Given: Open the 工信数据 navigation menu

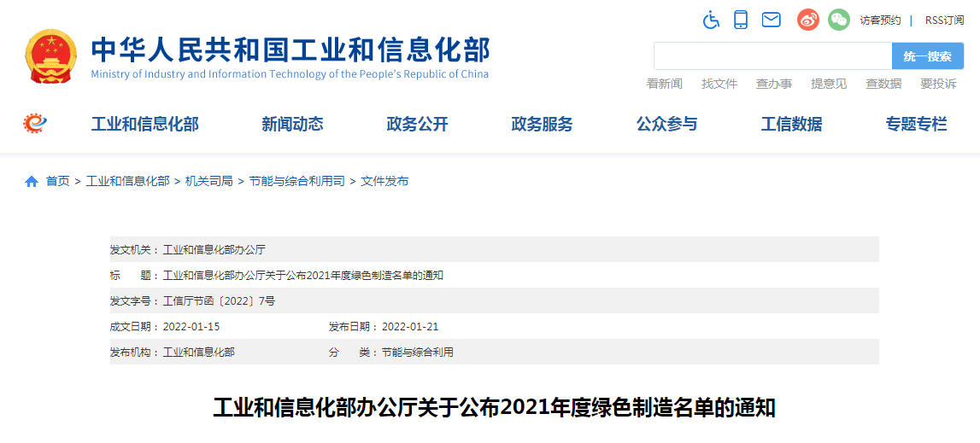Looking at the screenshot, I should coord(791,125).
